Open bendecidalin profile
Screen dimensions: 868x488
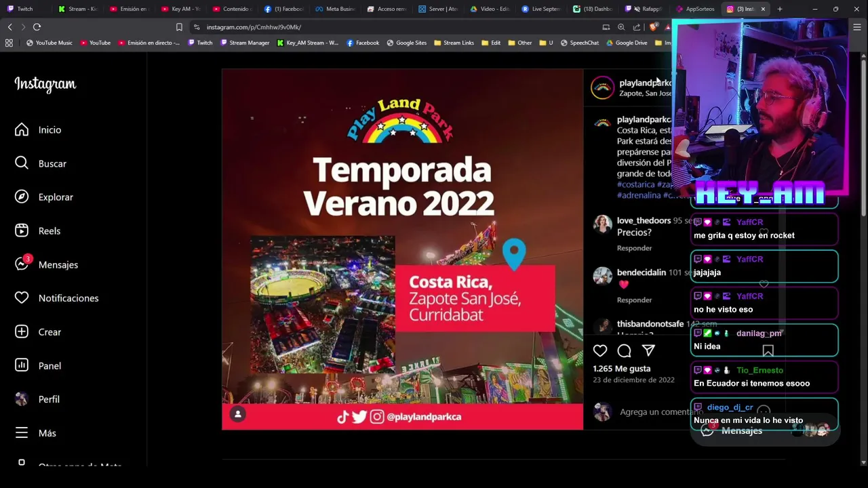[642, 272]
